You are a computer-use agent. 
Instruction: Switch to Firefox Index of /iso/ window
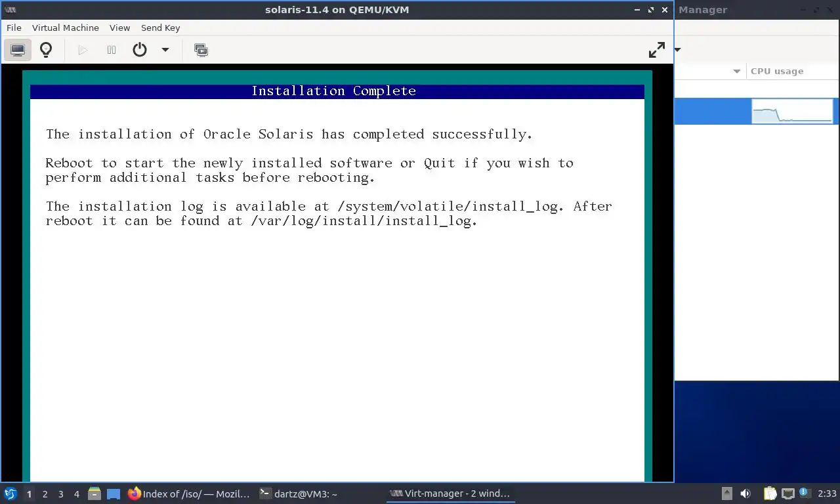189,493
